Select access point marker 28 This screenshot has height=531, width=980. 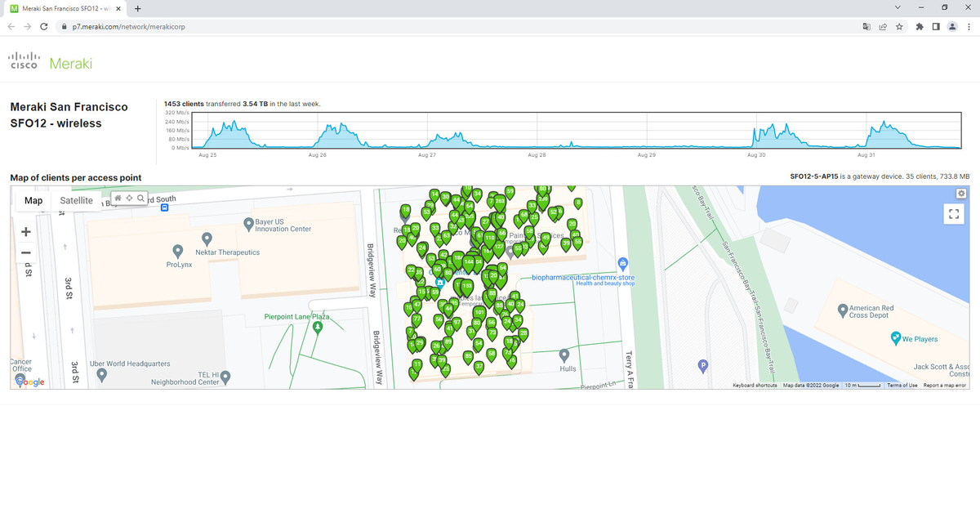coord(523,334)
